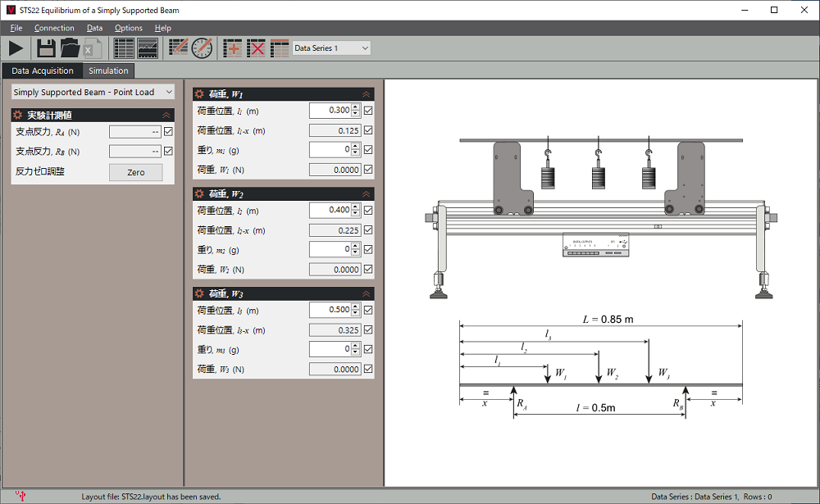Delete data series with red X icon

(x=256, y=48)
